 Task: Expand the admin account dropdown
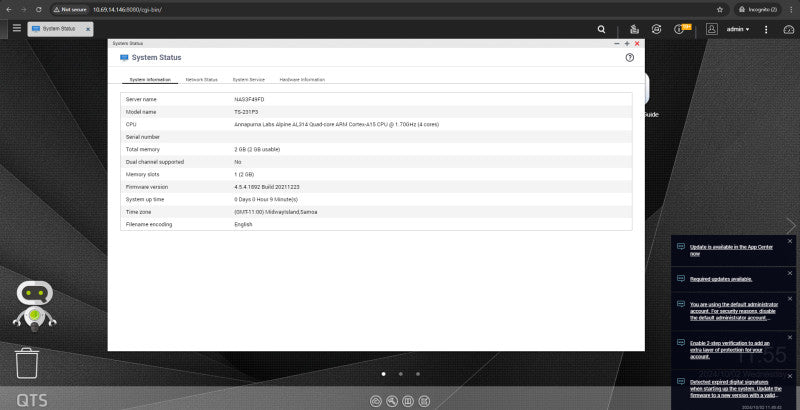[x=738, y=29]
